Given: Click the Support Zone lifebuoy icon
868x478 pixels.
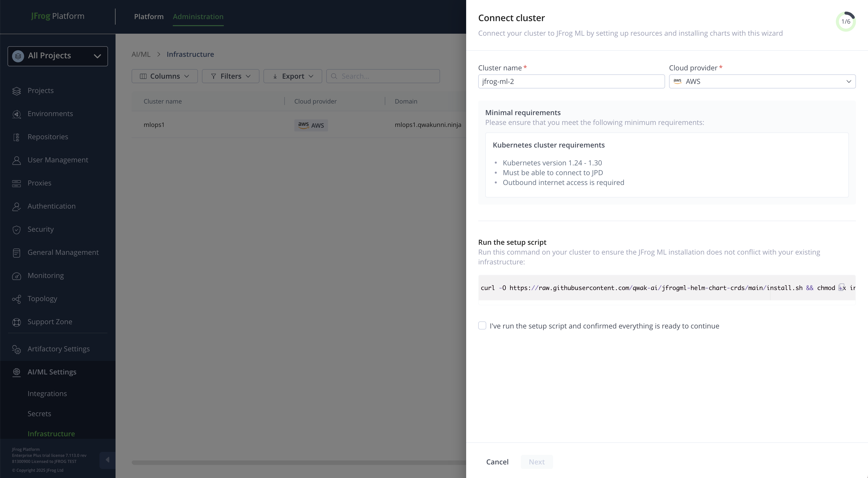Looking at the screenshot, I should pyautogui.click(x=17, y=322).
